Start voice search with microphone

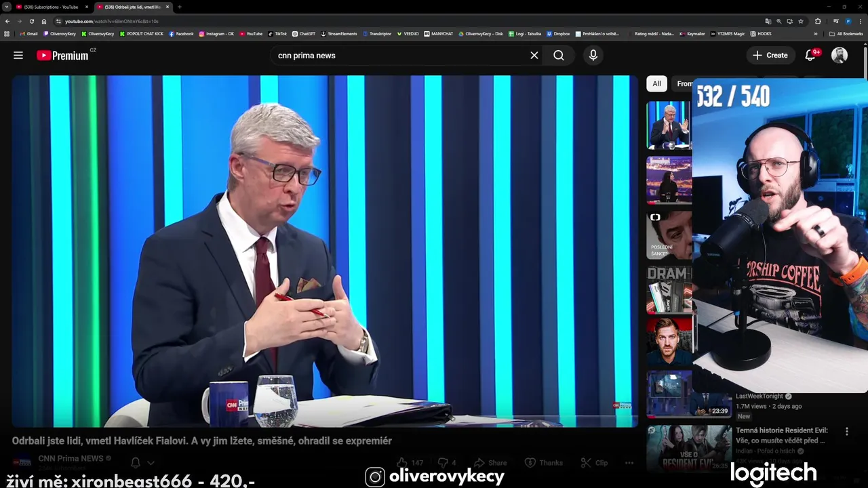coord(593,56)
